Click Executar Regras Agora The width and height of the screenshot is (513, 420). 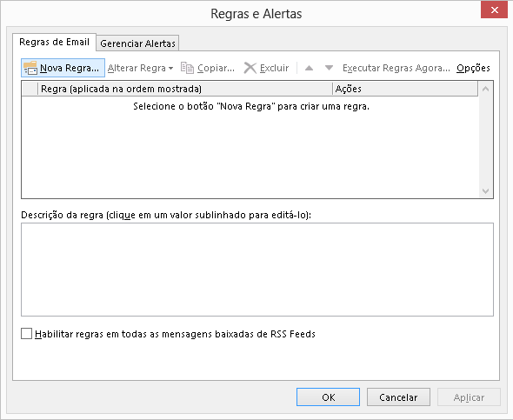tap(396, 68)
